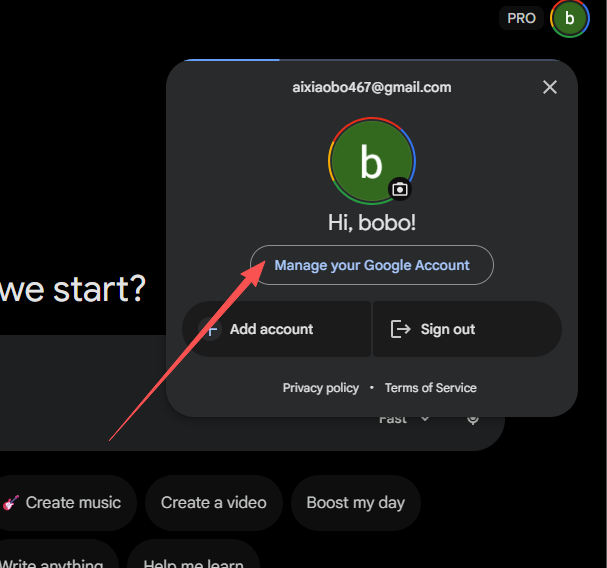
Task: Click the Add account label
Action: pos(271,329)
